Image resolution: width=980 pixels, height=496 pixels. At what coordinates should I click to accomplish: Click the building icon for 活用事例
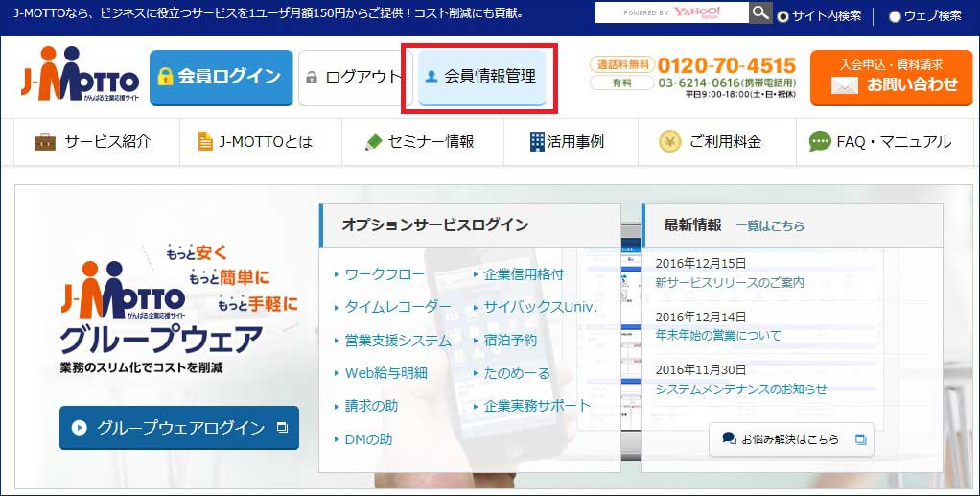[x=537, y=142]
